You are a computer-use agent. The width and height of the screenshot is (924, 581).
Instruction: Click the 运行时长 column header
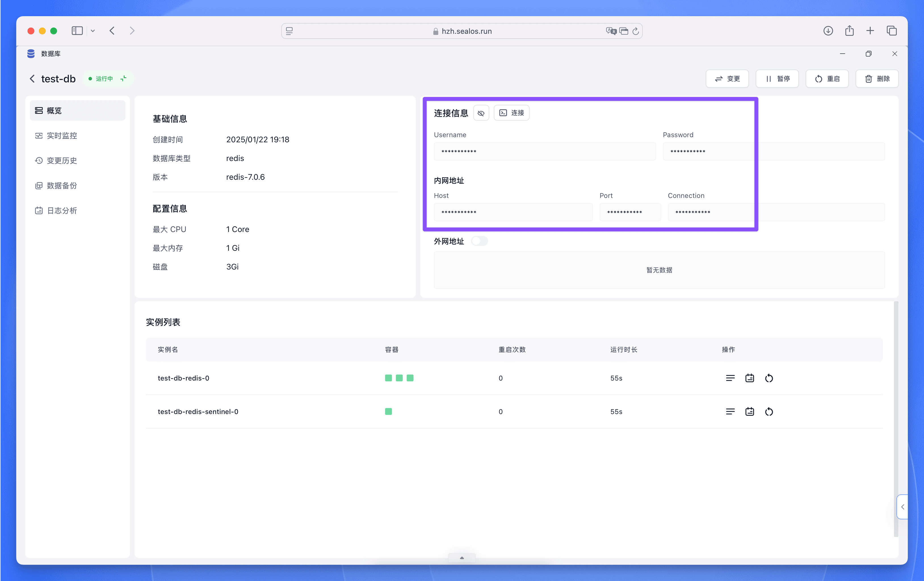pyautogui.click(x=623, y=350)
